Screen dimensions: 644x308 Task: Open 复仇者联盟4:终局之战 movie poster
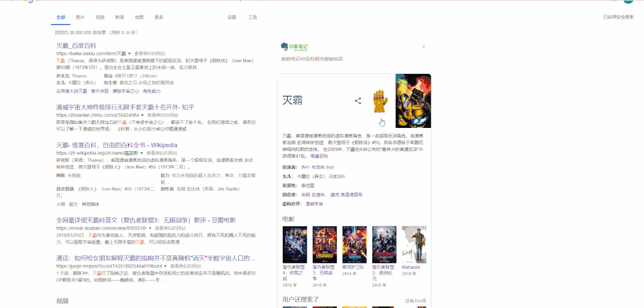point(295,244)
